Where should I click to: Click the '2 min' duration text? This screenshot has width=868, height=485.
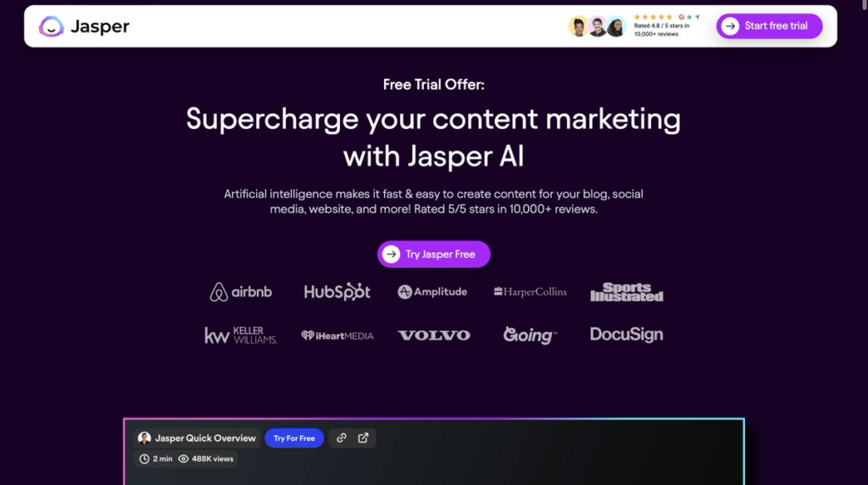[x=163, y=459]
